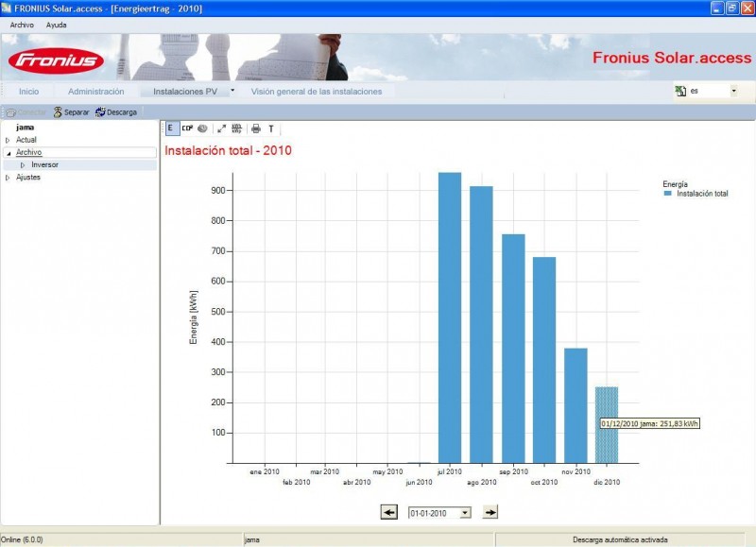Screen dimensions: 756x547
Task: Click the nov 2010 energy bar
Action: click(576, 405)
